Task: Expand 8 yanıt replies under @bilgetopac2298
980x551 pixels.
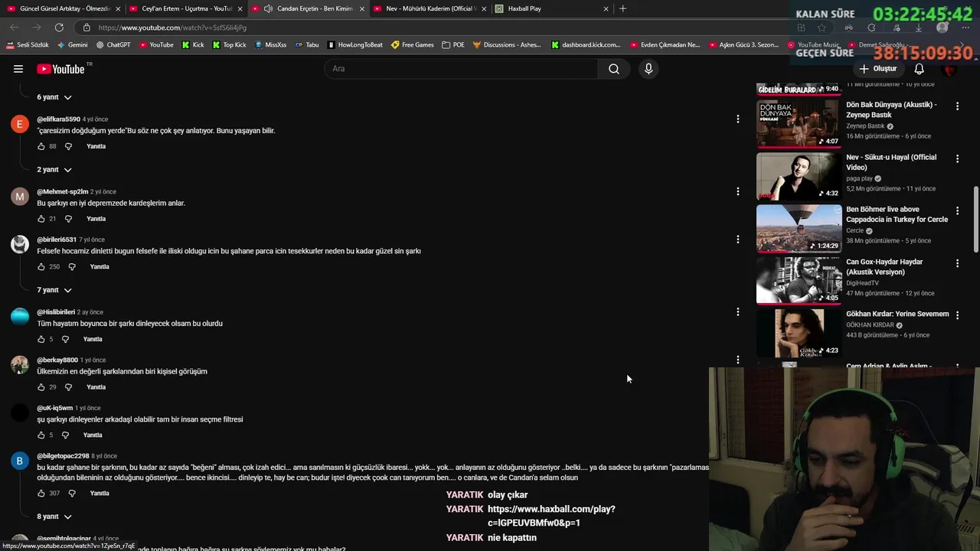Action: pos(54,517)
